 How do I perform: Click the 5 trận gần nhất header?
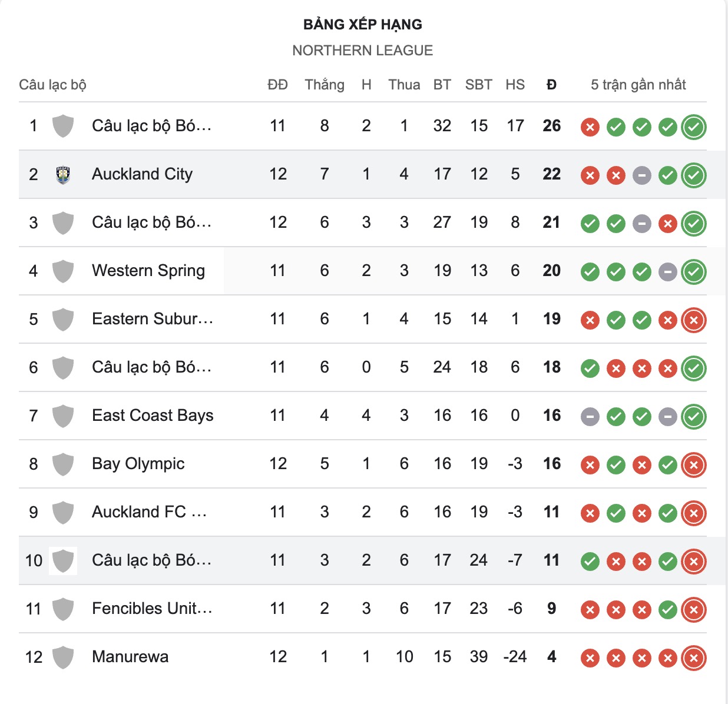coord(638,85)
